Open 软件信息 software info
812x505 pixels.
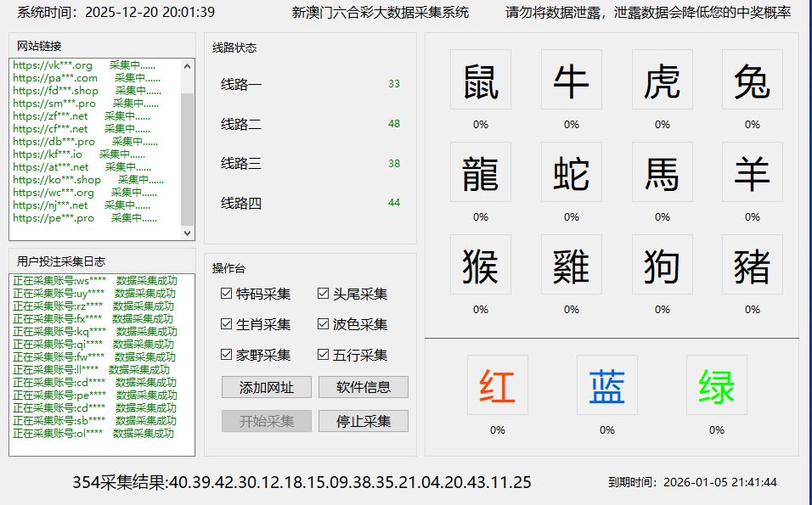[x=363, y=387]
